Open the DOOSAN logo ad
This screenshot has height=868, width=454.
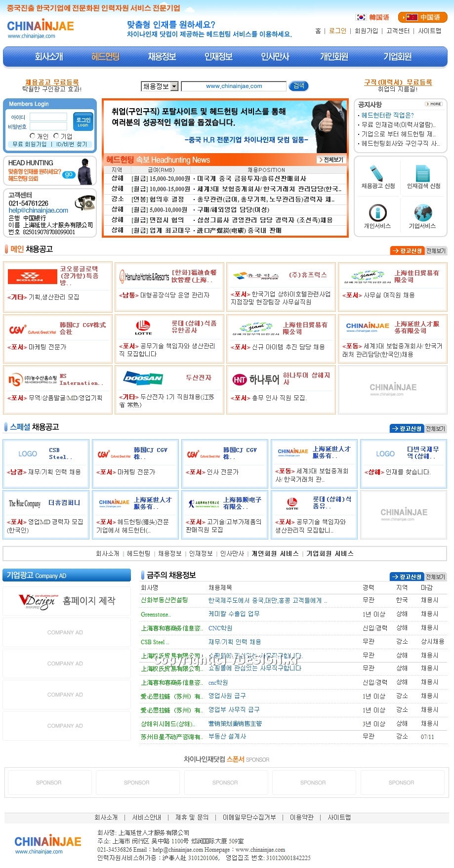tap(144, 378)
